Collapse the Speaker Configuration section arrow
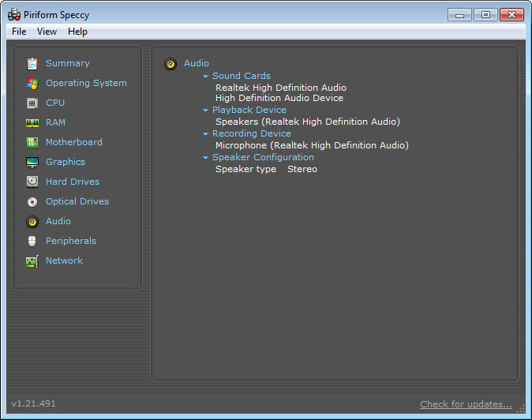Image resolution: width=532 pixels, height=420 pixels. click(x=205, y=158)
